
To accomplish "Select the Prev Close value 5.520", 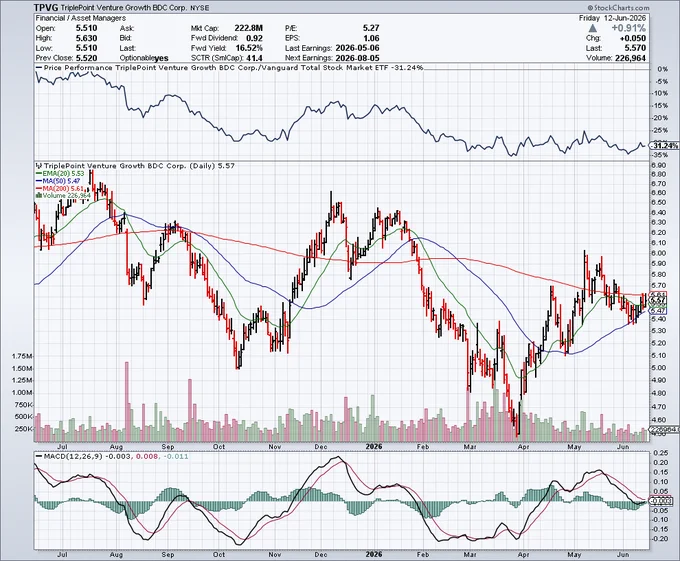I will (86, 58).
